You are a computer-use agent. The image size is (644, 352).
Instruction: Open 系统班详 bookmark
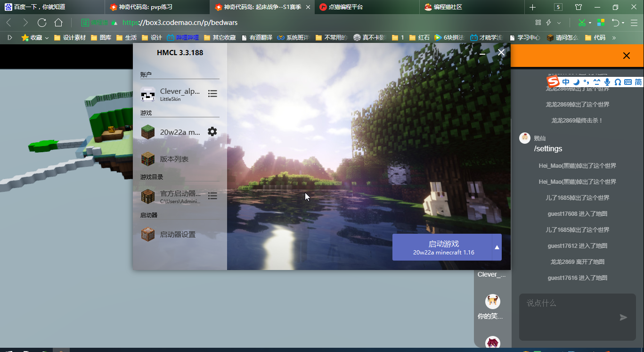(293, 38)
